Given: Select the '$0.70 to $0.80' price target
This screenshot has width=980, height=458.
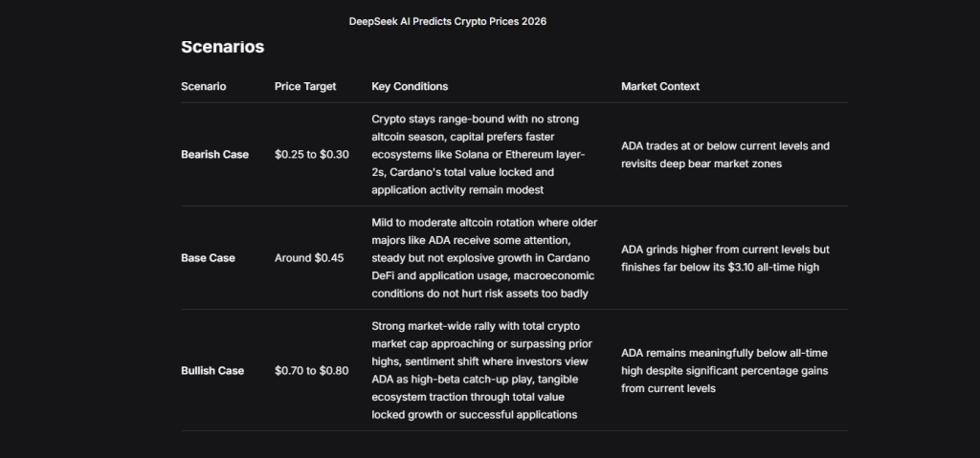Looking at the screenshot, I should [x=312, y=371].
